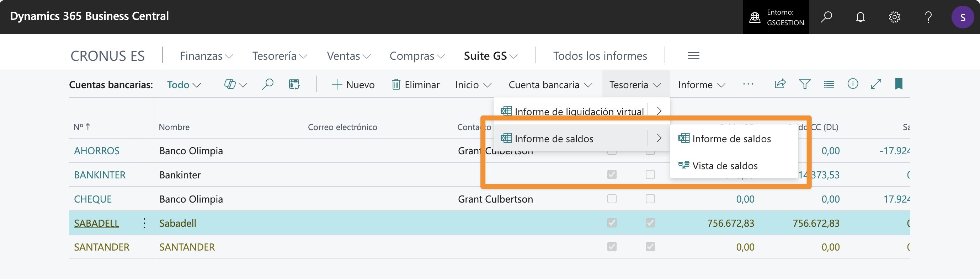
Task: Toggle second checkbox in SANTANDER row
Action: (x=650, y=247)
